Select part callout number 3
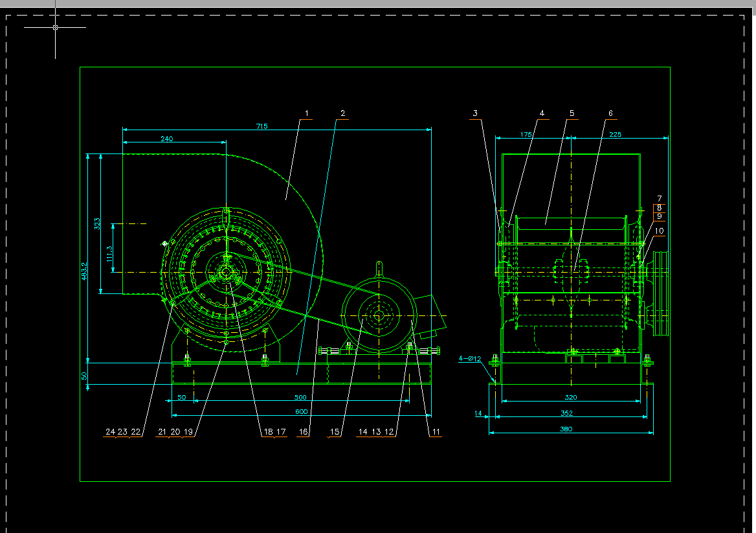The image size is (756, 533). click(x=475, y=113)
